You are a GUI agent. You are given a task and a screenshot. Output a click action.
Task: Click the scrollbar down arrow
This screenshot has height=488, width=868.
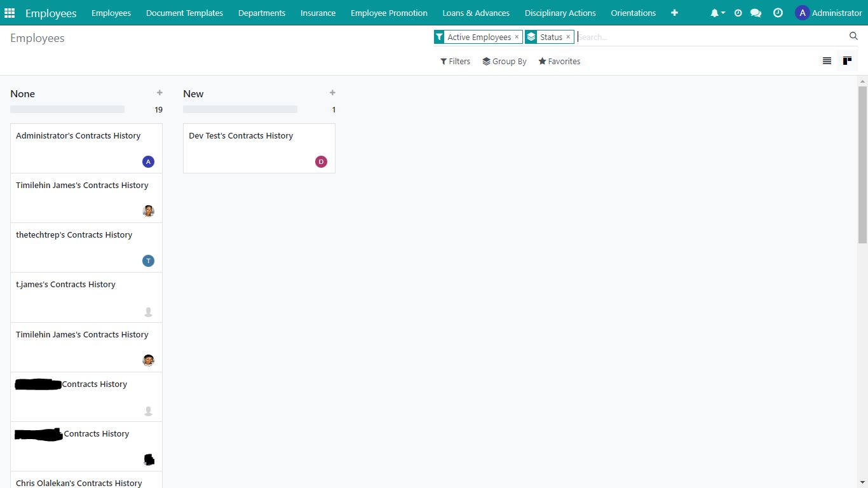[862, 483]
